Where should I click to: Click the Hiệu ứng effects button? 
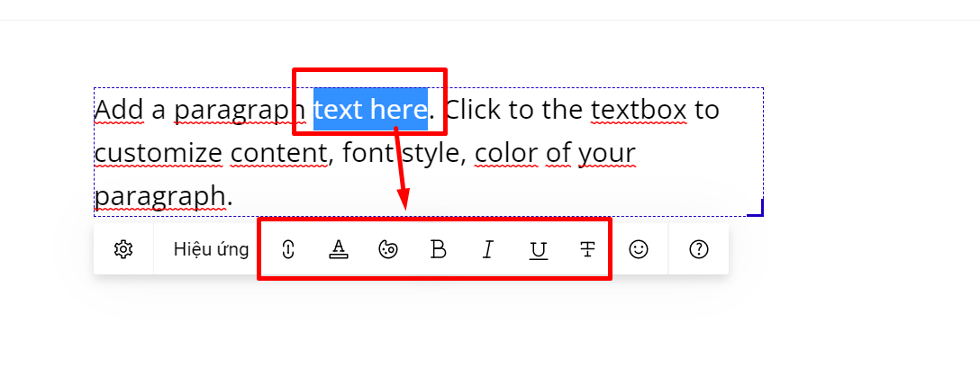tap(211, 249)
